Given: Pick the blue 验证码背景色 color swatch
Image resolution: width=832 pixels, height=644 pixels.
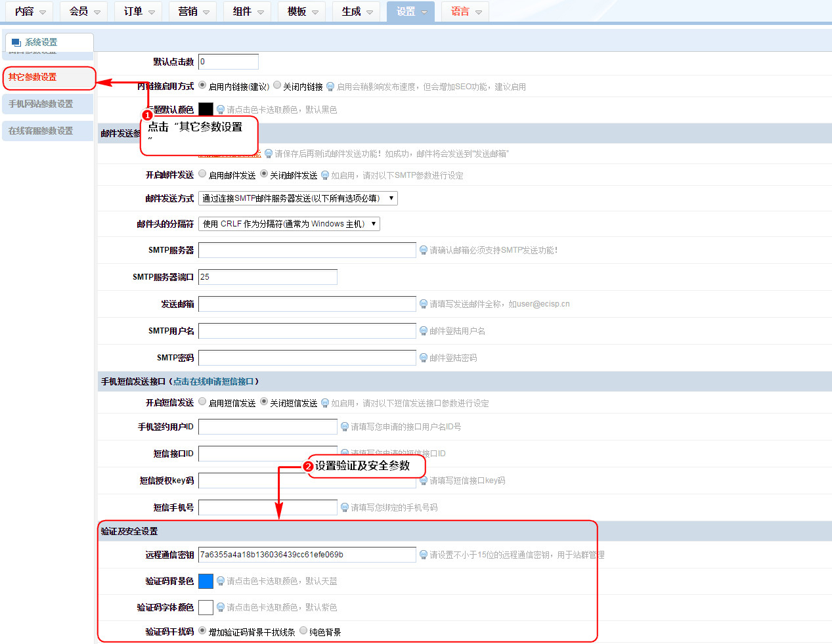Looking at the screenshot, I should pyautogui.click(x=206, y=581).
